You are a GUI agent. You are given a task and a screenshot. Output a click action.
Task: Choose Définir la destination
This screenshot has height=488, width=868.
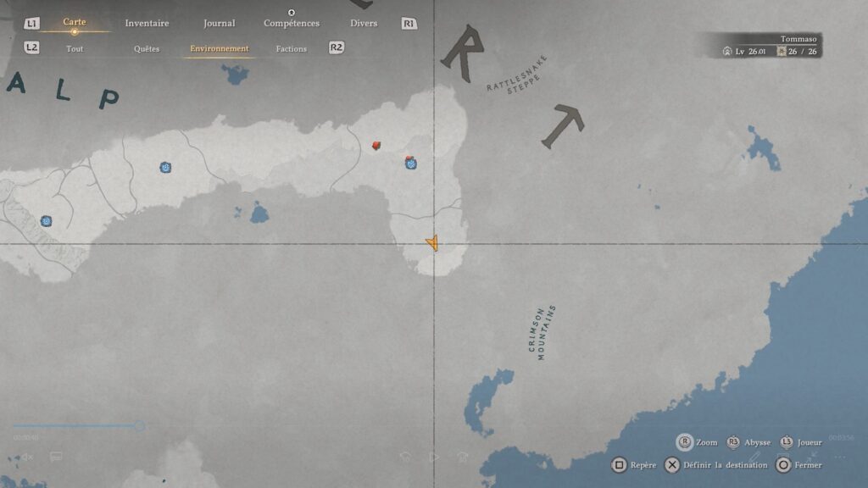coord(671,465)
